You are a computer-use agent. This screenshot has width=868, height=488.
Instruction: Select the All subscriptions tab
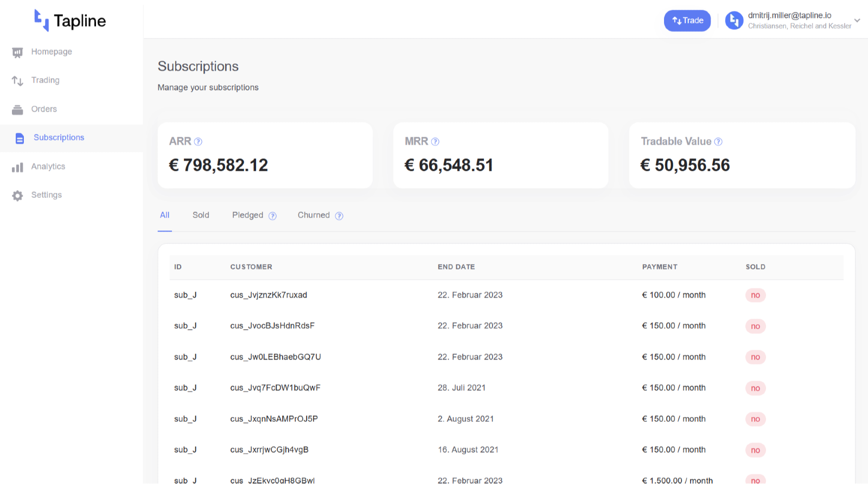coord(164,215)
